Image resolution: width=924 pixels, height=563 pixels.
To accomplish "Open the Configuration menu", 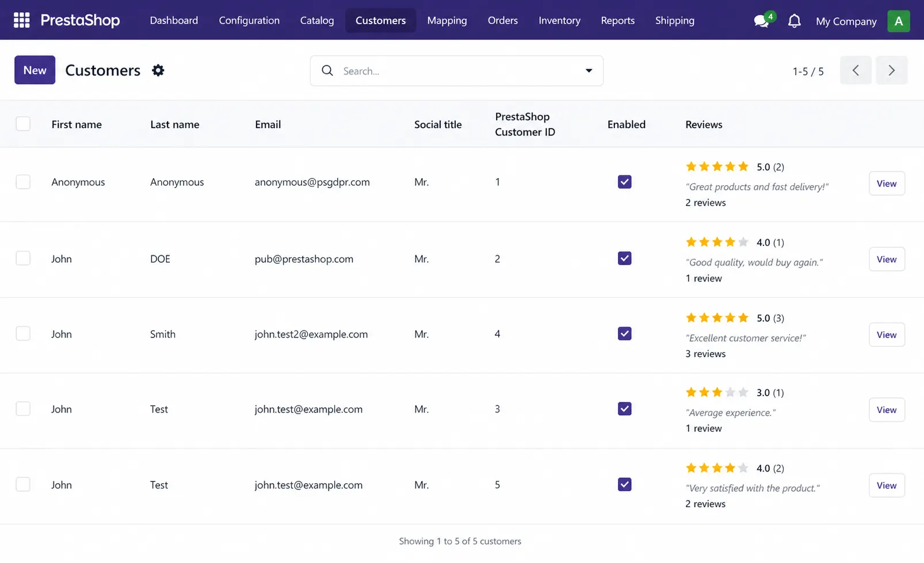I will coord(249,20).
